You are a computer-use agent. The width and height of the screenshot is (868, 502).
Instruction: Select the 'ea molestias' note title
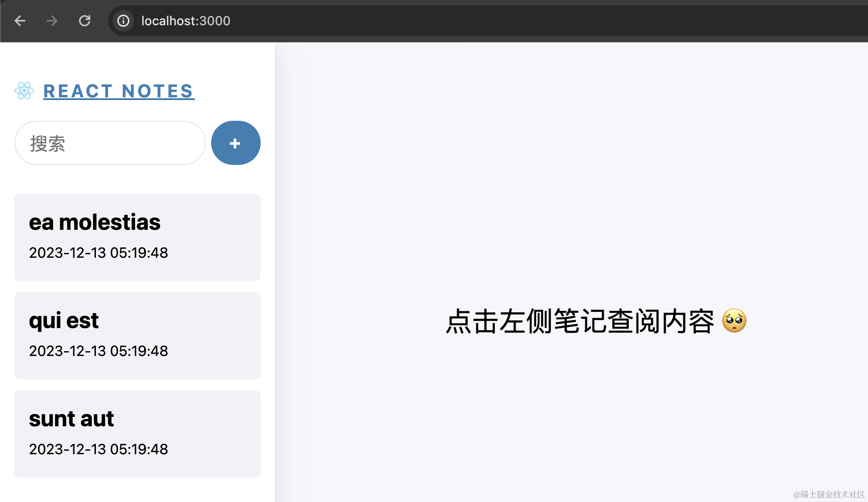point(95,223)
